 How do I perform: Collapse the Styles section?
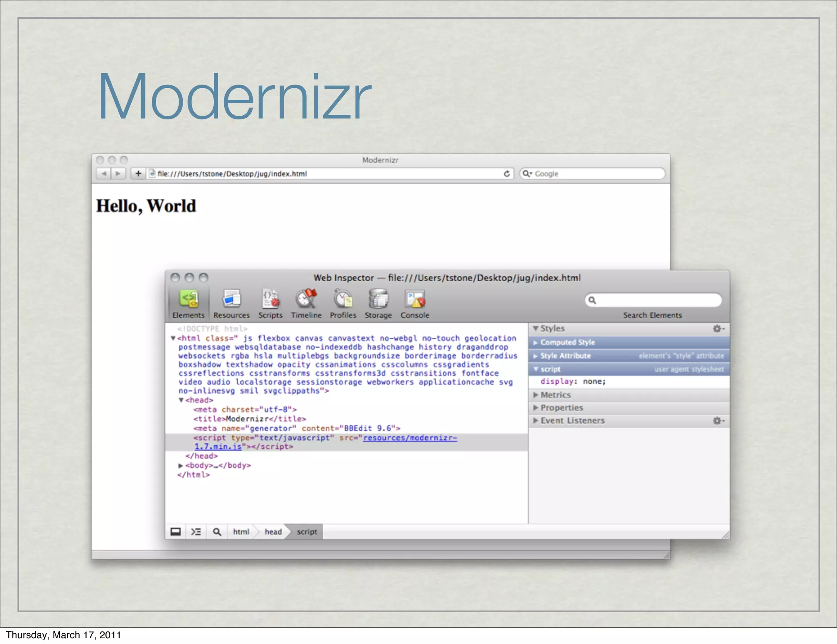(x=535, y=329)
